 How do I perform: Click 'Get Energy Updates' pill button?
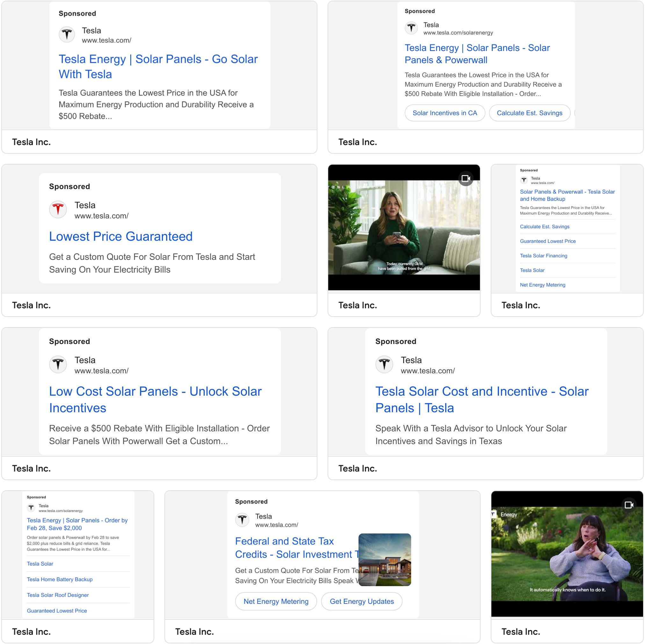[362, 601]
